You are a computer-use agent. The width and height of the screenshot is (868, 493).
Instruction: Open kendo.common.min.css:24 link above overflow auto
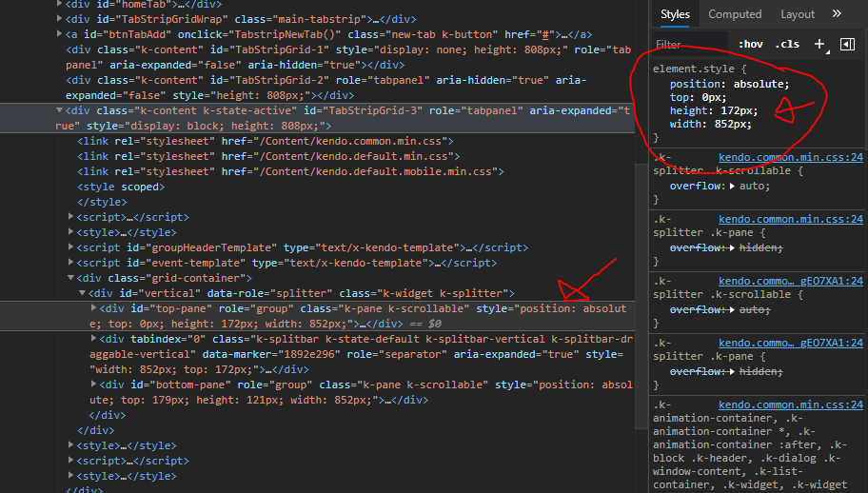tap(791, 158)
